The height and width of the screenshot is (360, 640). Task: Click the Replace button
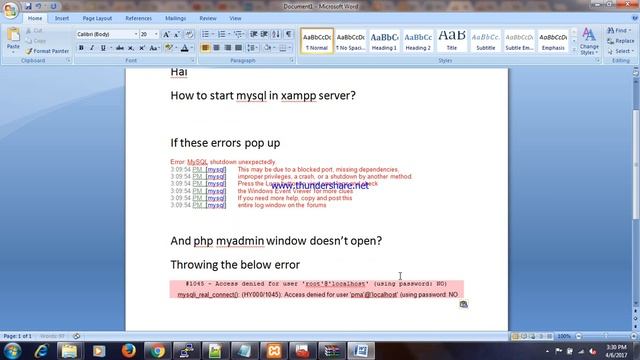click(x=621, y=41)
